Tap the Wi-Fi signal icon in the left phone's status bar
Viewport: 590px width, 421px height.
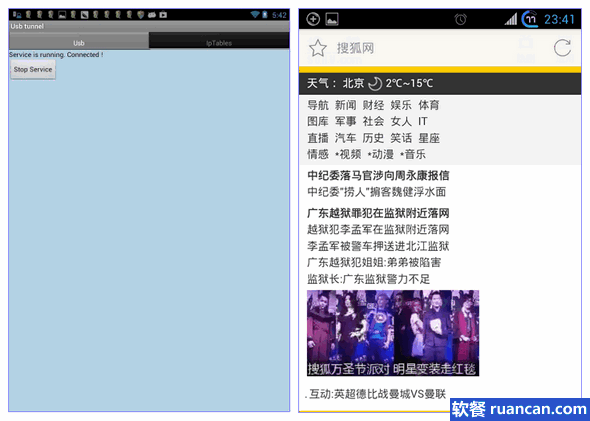click(255, 15)
